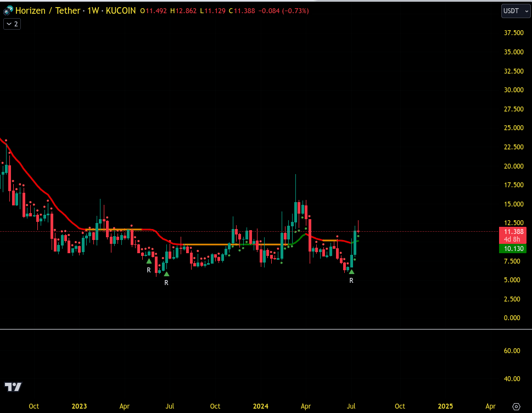532x413 pixels.
Task: Click the 25.000 price scale label
Action: click(514, 128)
